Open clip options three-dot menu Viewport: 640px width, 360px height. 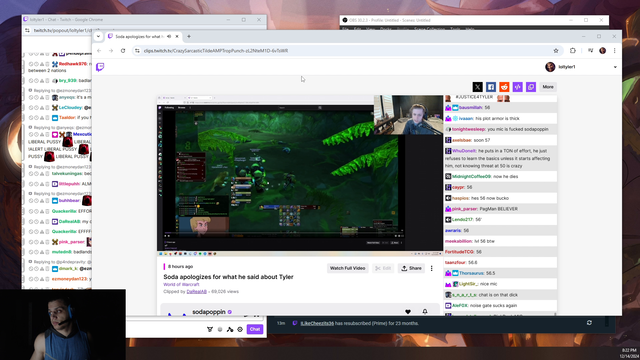(431, 268)
